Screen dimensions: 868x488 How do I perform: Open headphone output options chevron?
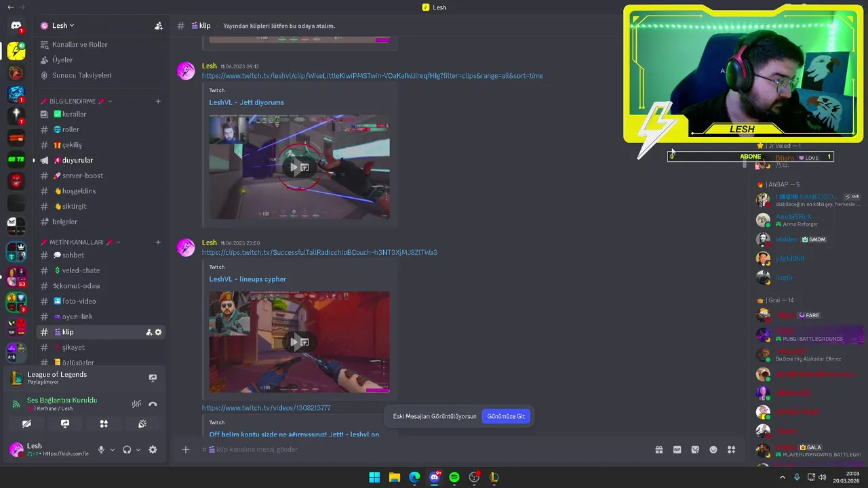click(x=138, y=449)
